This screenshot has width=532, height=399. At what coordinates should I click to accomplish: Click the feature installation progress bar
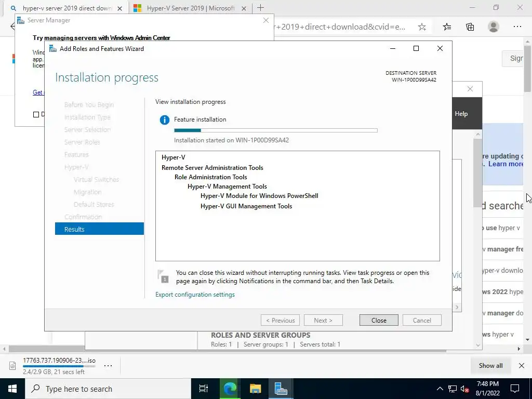(x=275, y=130)
